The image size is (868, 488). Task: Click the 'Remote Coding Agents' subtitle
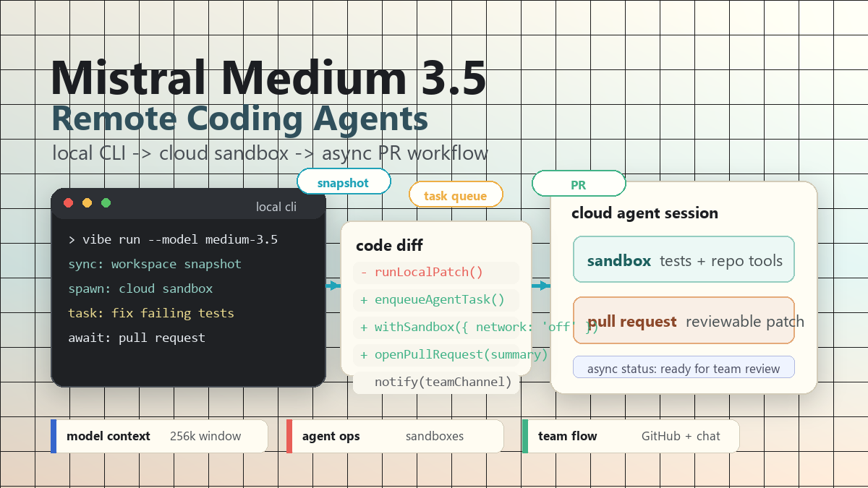[x=239, y=119]
